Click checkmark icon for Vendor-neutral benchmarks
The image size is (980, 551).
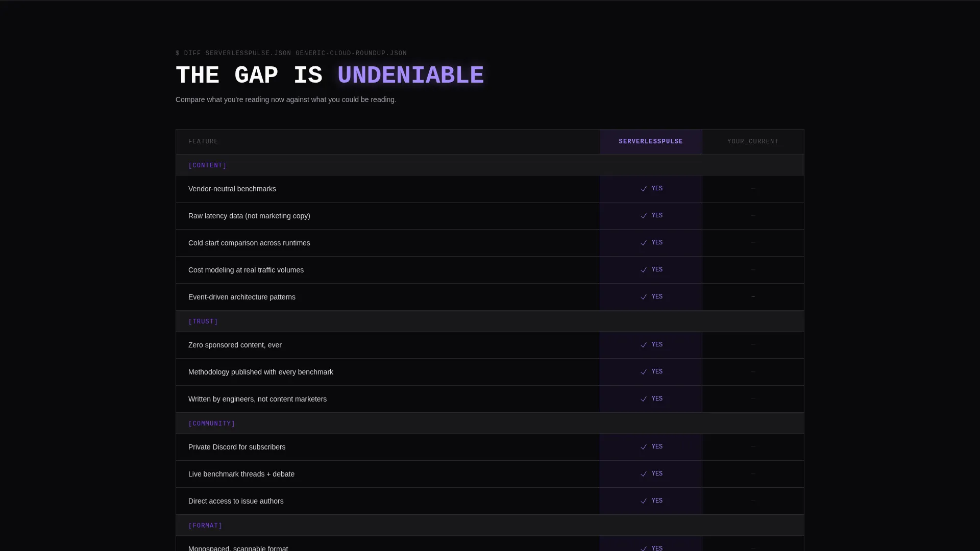pyautogui.click(x=644, y=189)
